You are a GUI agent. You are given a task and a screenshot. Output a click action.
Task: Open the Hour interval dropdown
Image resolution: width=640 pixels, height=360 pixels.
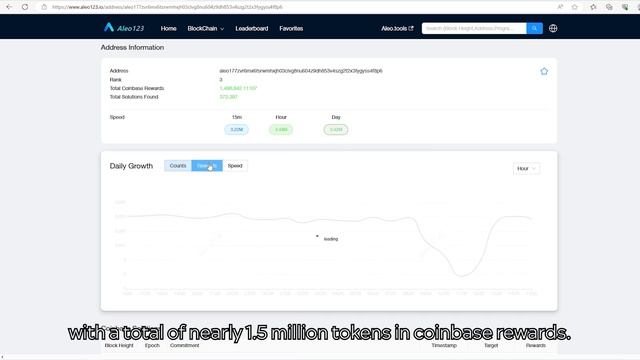click(x=526, y=169)
